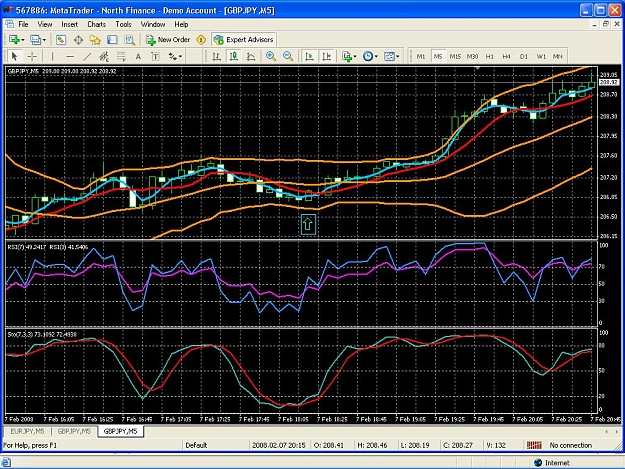The image size is (625, 469).
Task: Select the M15 timeframe
Action: point(455,57)
